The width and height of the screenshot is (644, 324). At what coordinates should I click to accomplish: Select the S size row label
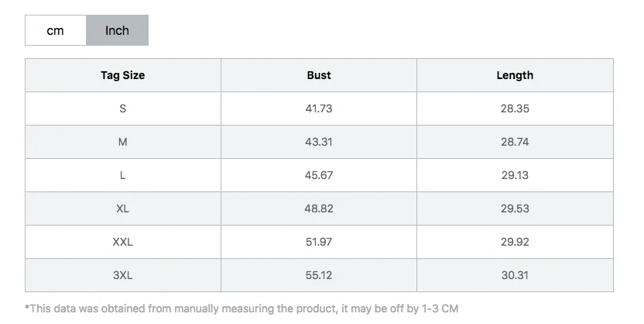point(123,109)
